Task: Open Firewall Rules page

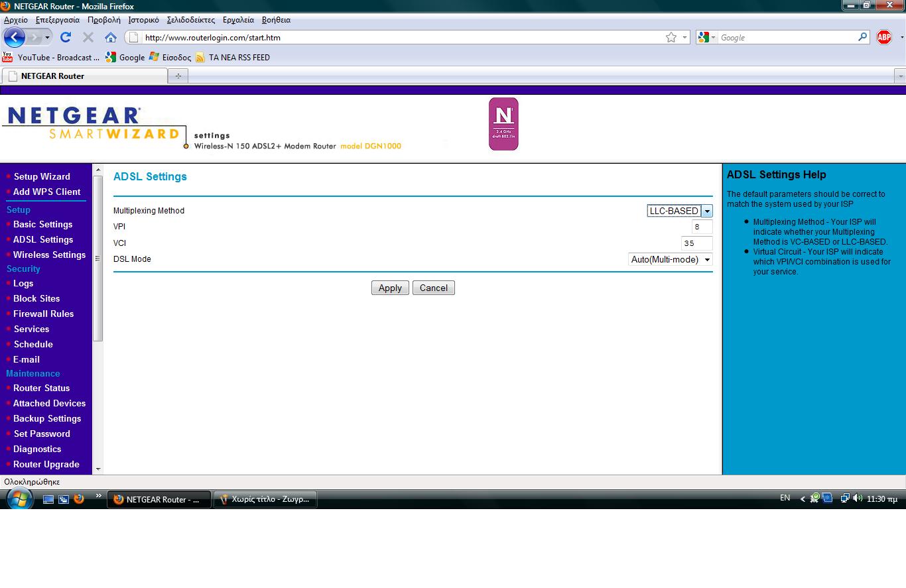Action: point(43,314)
